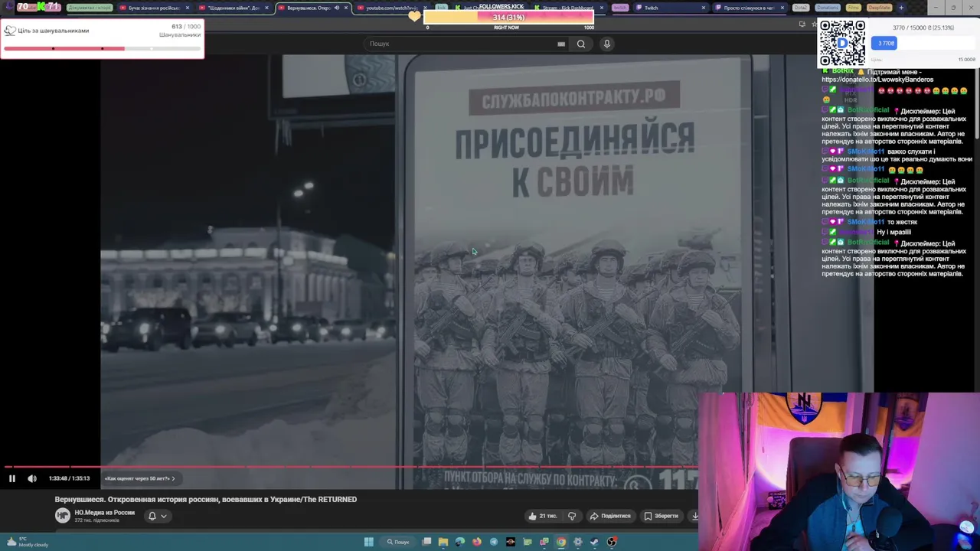Open the weather widget Mostly cloudy
Screen dimensions: 980x551
[x=29, y=542]
